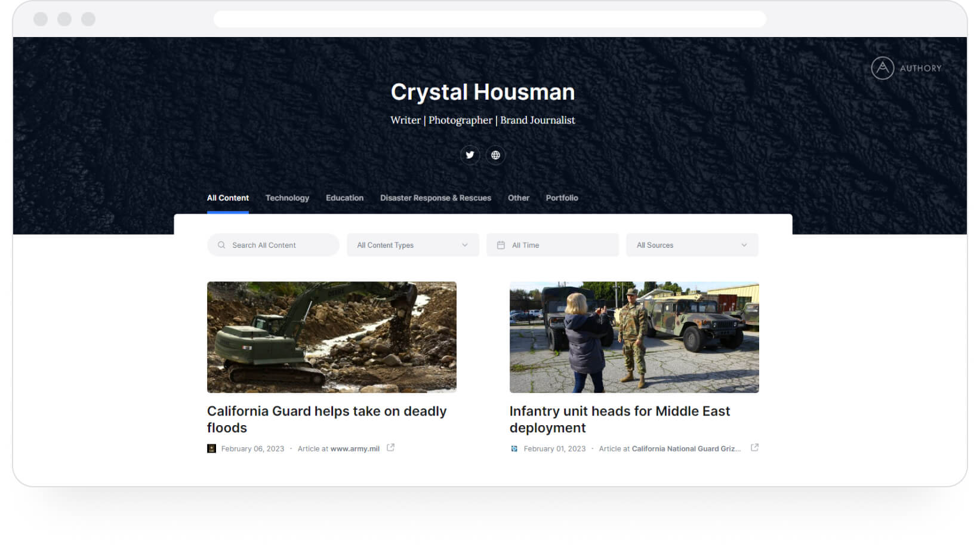Open external link icon beside California National Guard
Viewport: 980px width, 547px height.
754,448
